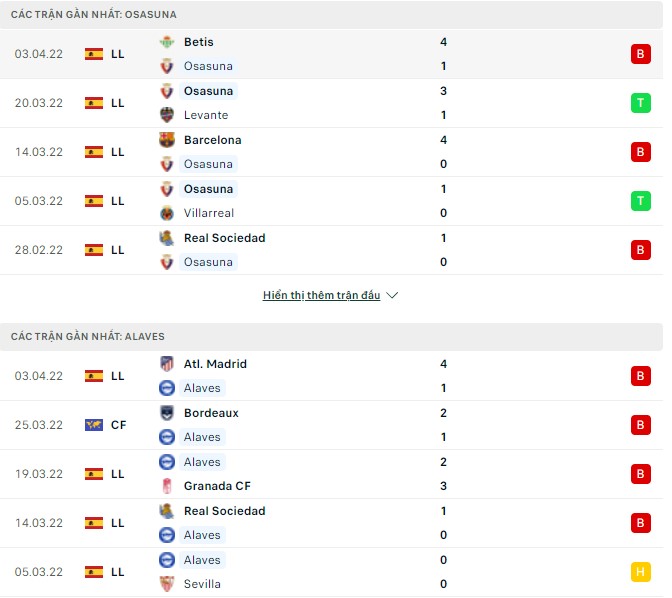This screenshot has height=598, width=672.
Task: Open the 'Hiển thị thêm trận đấu' link
Action: (x=321, y=296)
